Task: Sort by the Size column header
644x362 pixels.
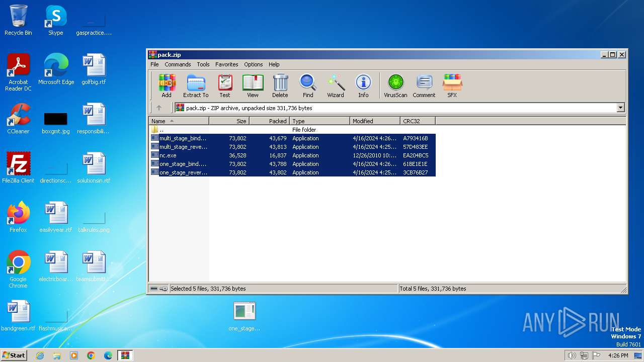Action: (229, 121)
